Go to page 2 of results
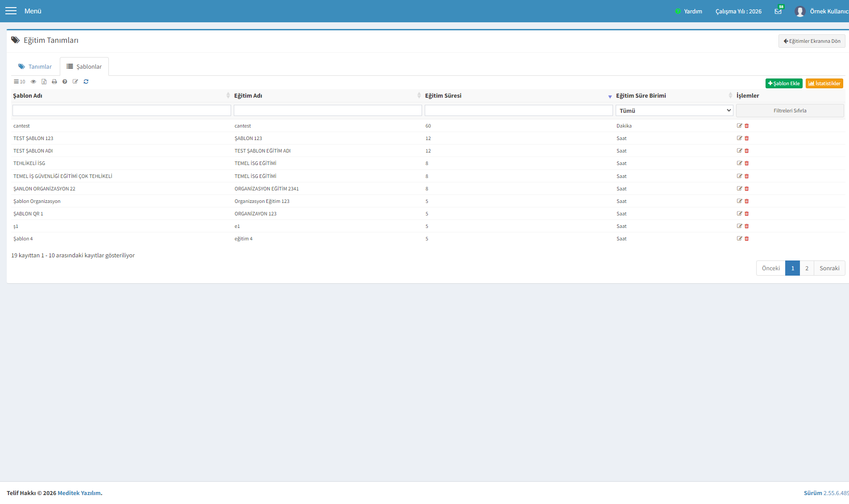This screenshot has width=849, height=504. (807, 268)
